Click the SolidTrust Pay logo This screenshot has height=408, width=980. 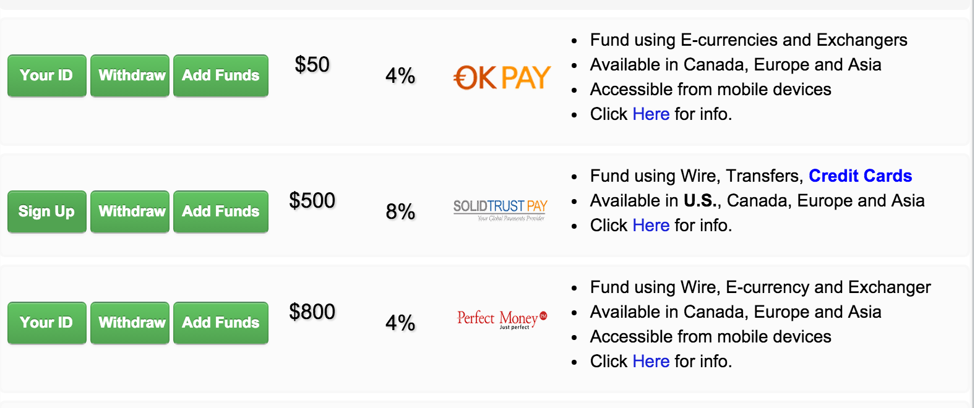pos(500,210)
